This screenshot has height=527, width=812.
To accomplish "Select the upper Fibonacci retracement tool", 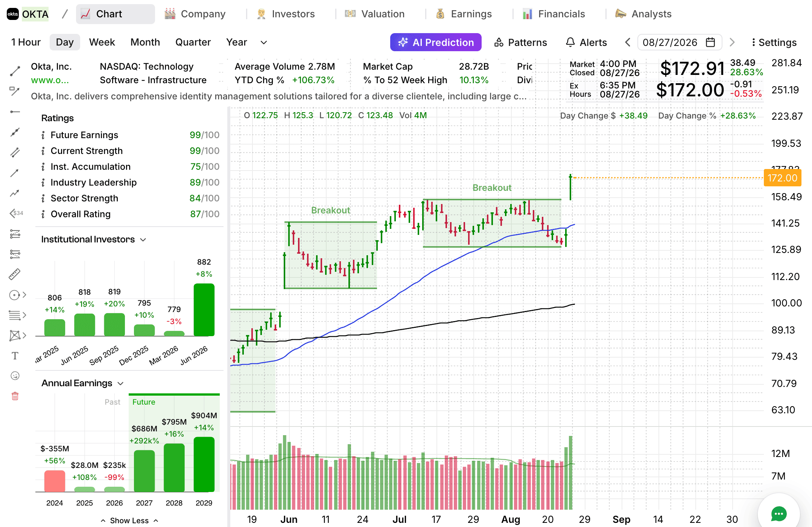I will [x=15, y=234].
